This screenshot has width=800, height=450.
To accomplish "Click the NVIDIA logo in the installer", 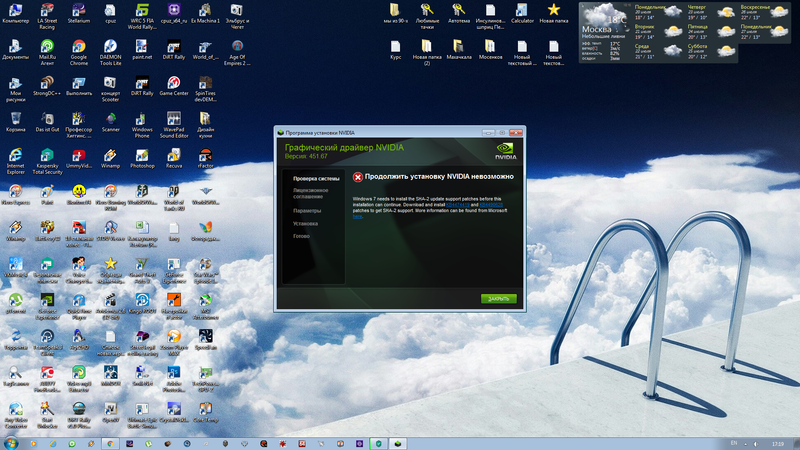I will pyautogui.click(x=505, y=151).
